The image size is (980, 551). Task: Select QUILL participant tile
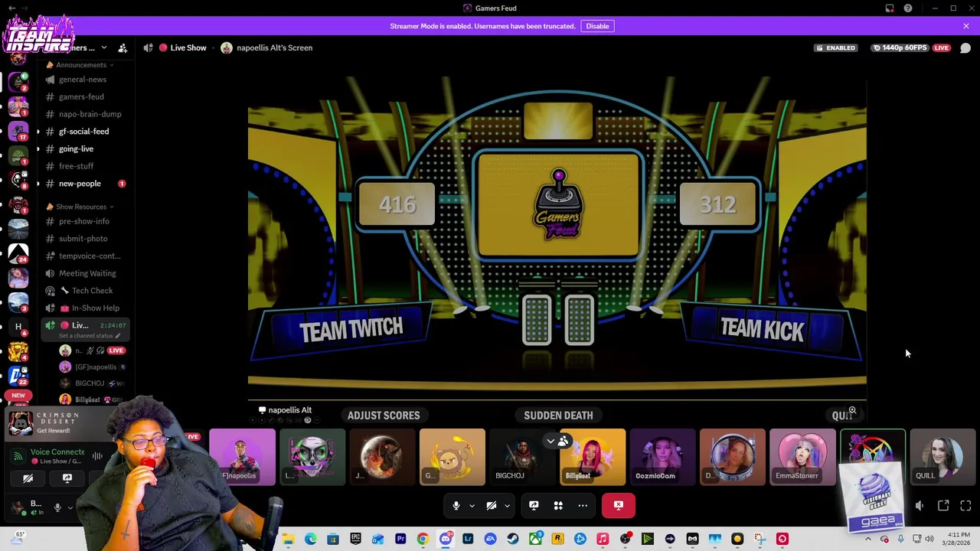pos(942,457)
